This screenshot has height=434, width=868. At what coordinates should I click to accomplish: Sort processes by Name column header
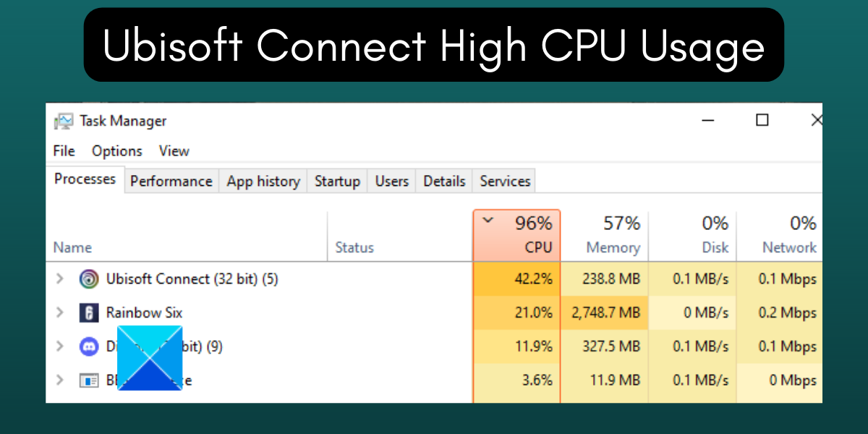[x=72, y=247]
